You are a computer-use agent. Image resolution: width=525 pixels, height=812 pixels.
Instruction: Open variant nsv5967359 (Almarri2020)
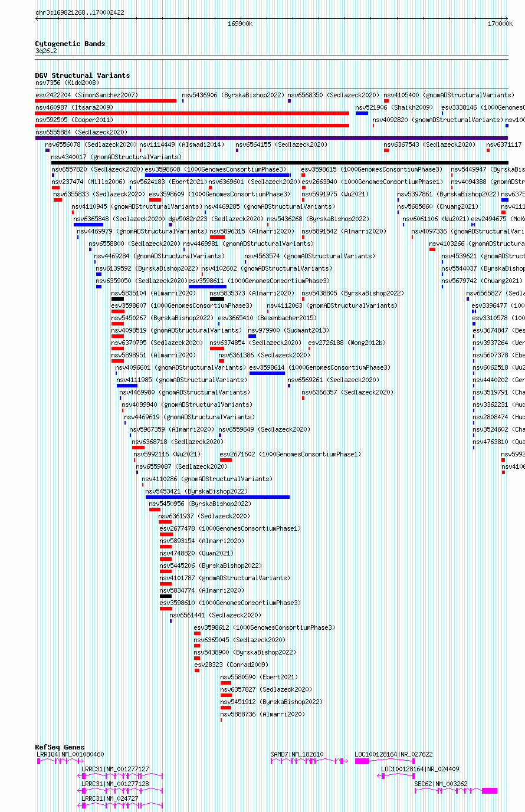[172, 429]
